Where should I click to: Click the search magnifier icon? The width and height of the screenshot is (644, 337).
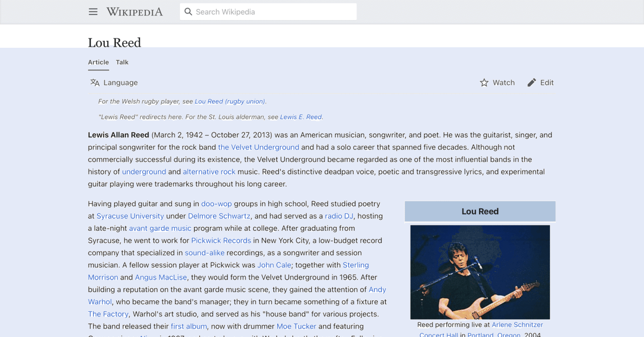point(188,12)
